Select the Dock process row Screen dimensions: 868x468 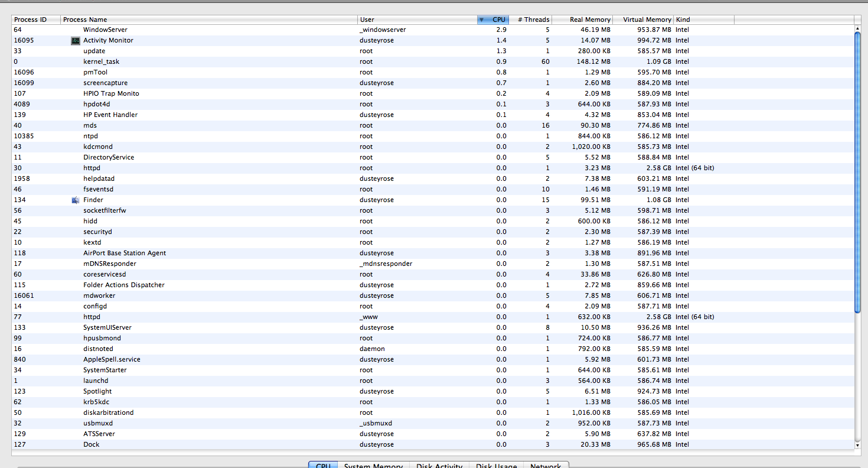tap(433, 444)
